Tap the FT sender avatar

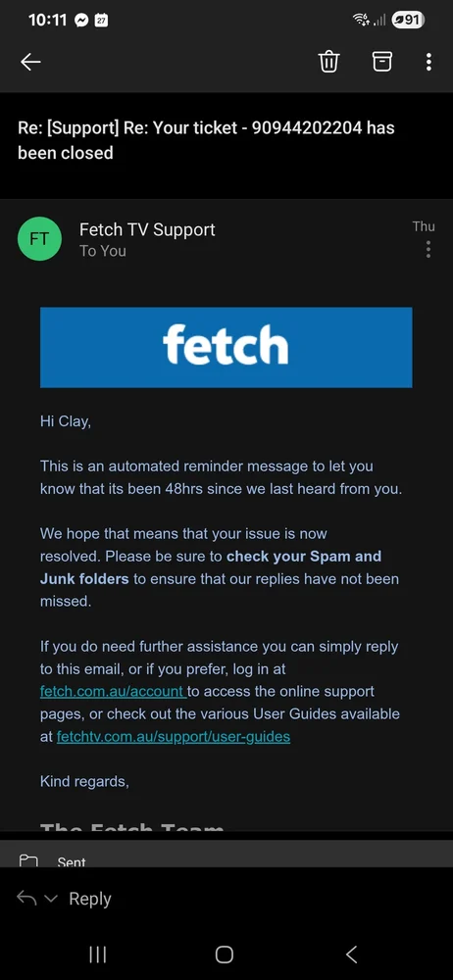[x=39, y=239]
